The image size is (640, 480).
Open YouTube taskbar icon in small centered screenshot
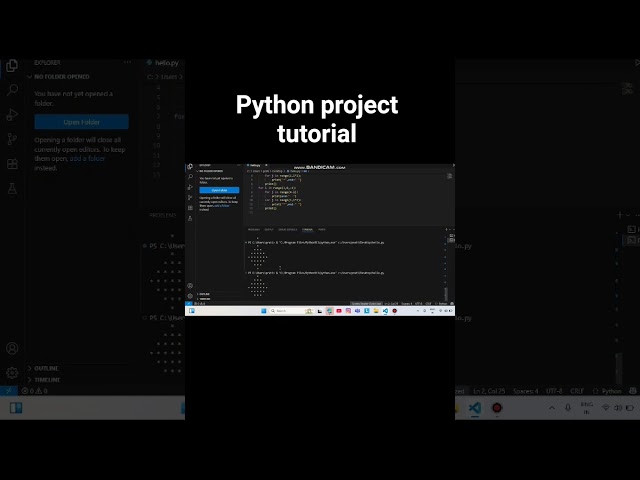click(339, 311)
